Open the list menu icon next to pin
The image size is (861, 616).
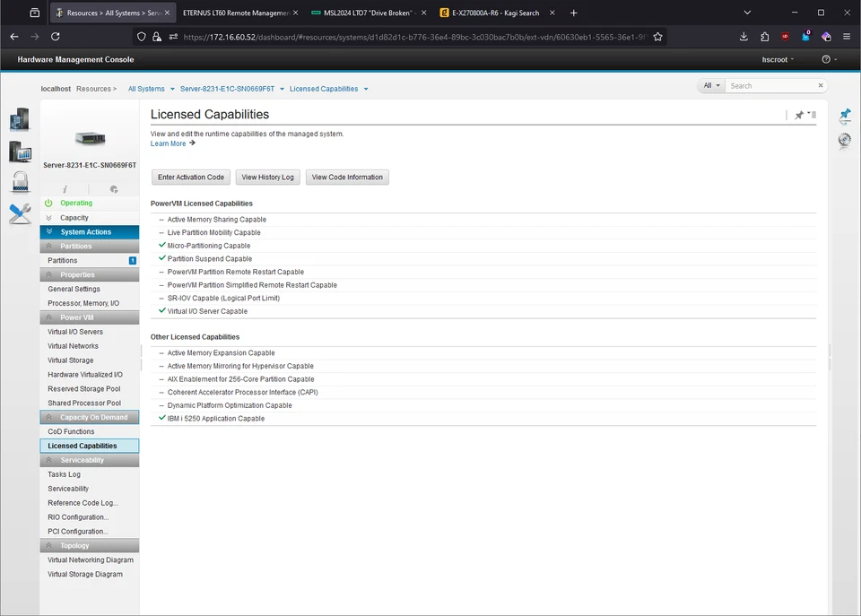click(813, 115)
